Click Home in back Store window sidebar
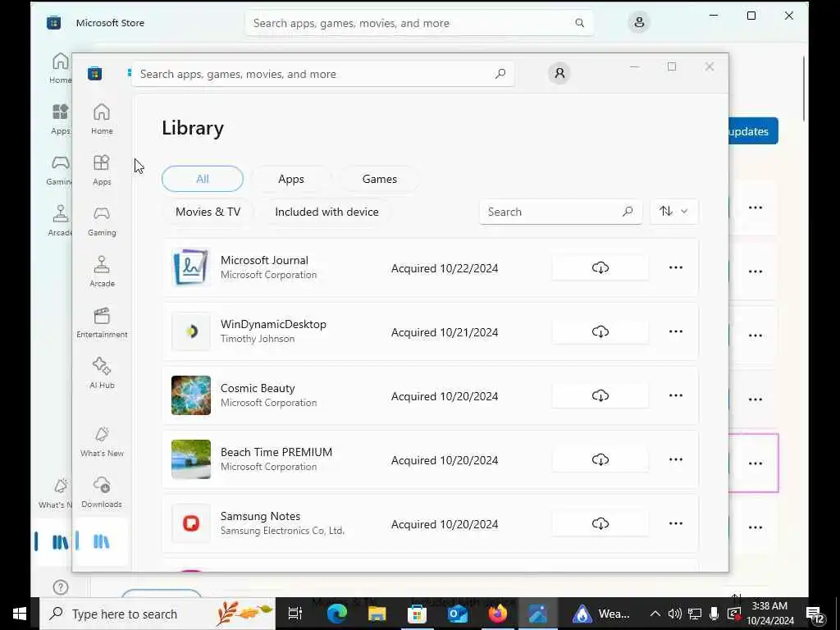Image resolution: width=840 pixels, height=630 pixels. click(x=61, y=68)
